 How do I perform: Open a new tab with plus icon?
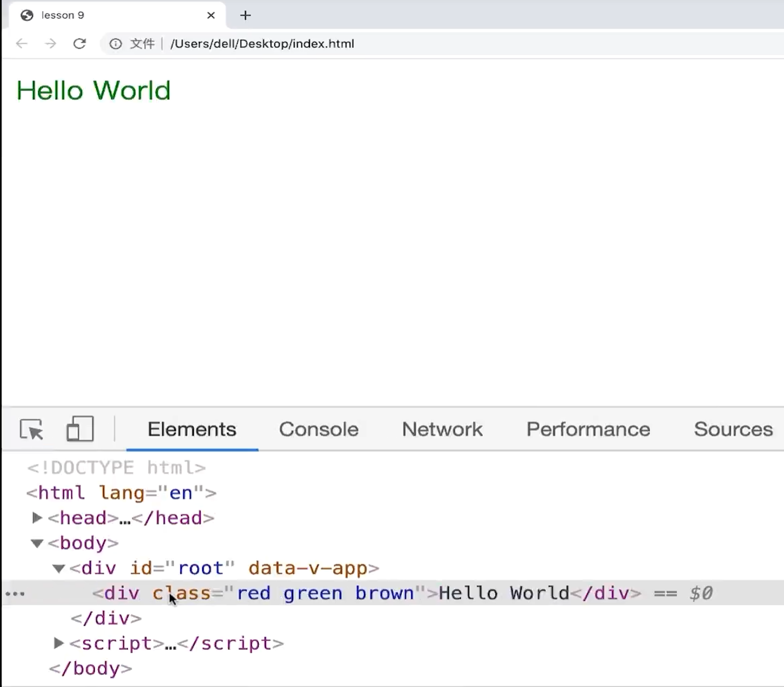pos(246,15)
